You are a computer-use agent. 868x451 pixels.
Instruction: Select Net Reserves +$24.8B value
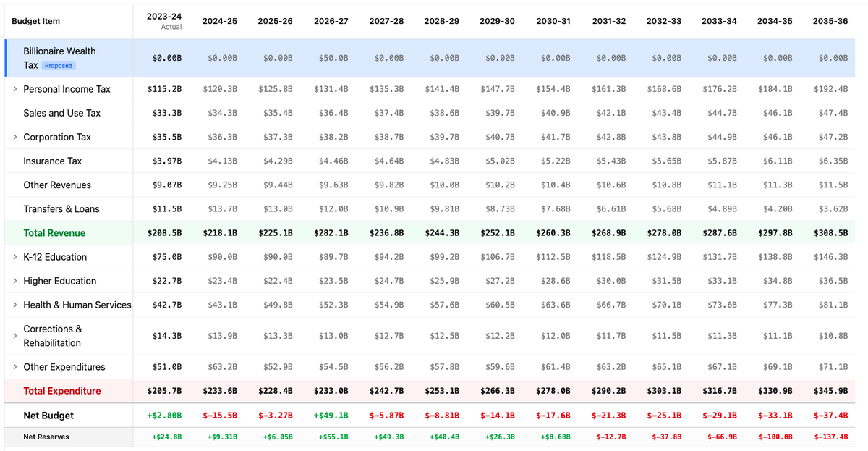coord(166,437)
